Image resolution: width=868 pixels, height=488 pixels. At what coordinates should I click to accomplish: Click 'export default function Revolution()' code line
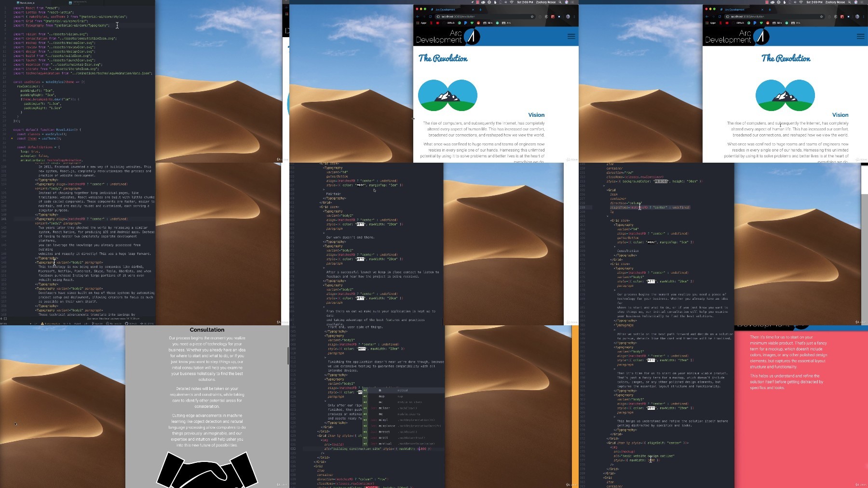[47, 129]
